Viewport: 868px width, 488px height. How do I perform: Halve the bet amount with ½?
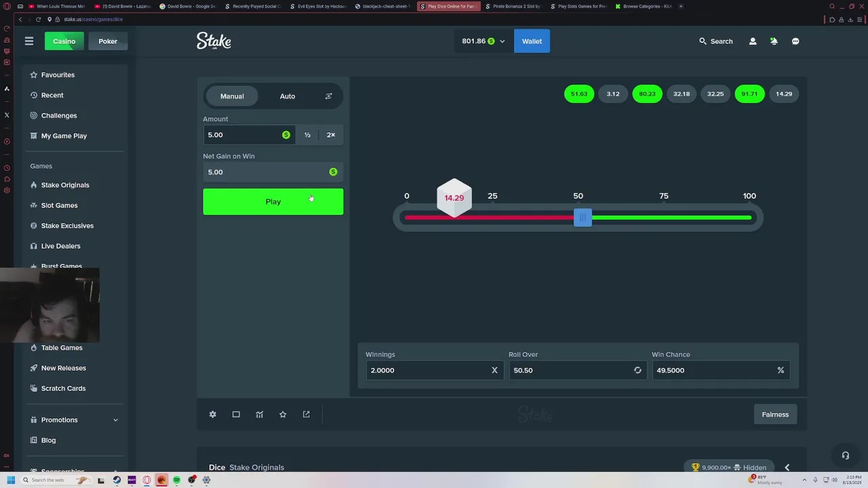coord(307,135)
